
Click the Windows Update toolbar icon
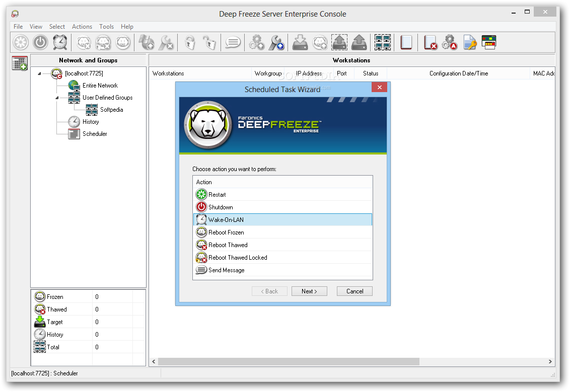click(x=146, y=42)
